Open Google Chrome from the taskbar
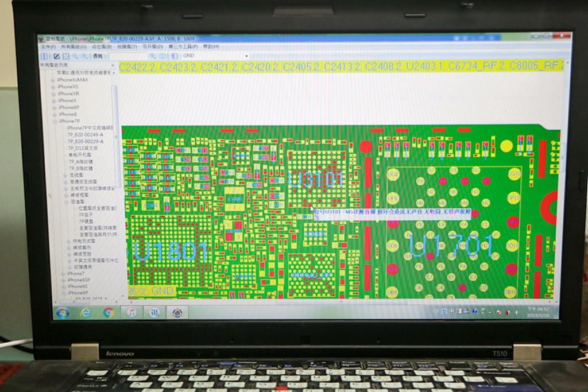 point(109,312)
